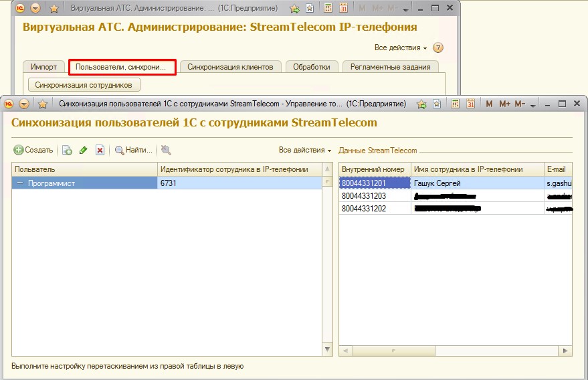588x380 pixels.
Task: Open calendar in Виртуальная АТС title bar
Action: tap(343, 8)
